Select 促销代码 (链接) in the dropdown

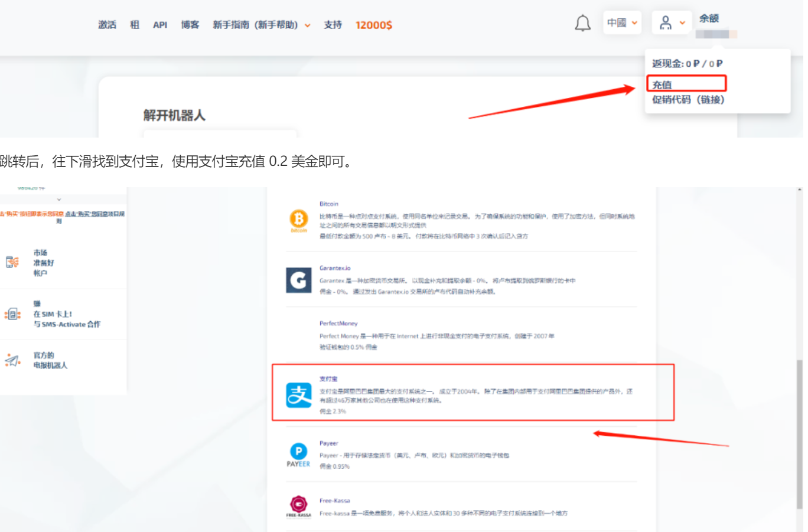[688, 100]
